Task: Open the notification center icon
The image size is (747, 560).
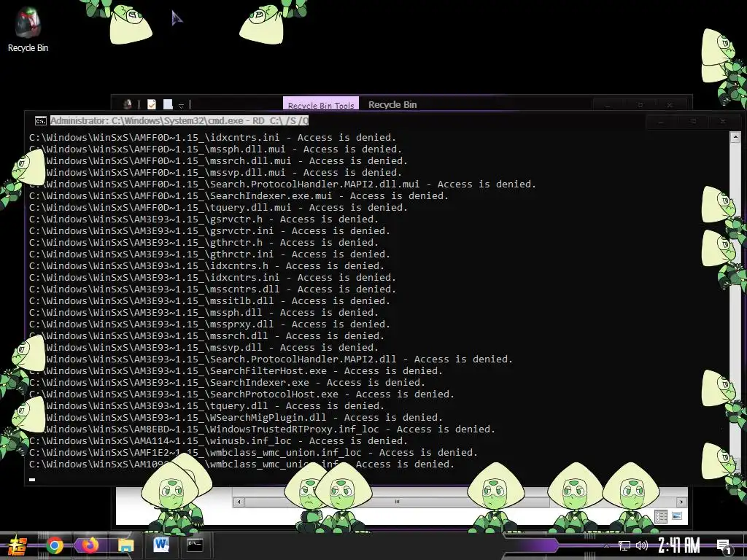Action: click(724, 546)
